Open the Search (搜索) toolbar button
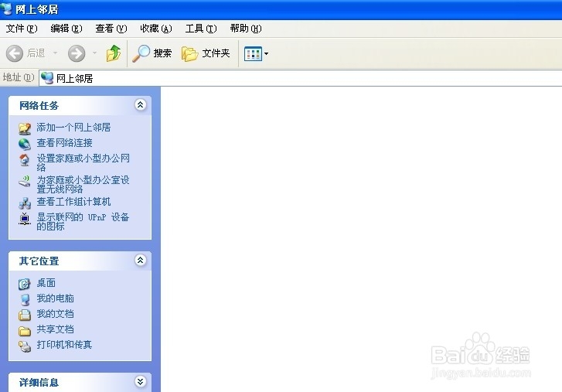562x392 pixels. (152, 53)
